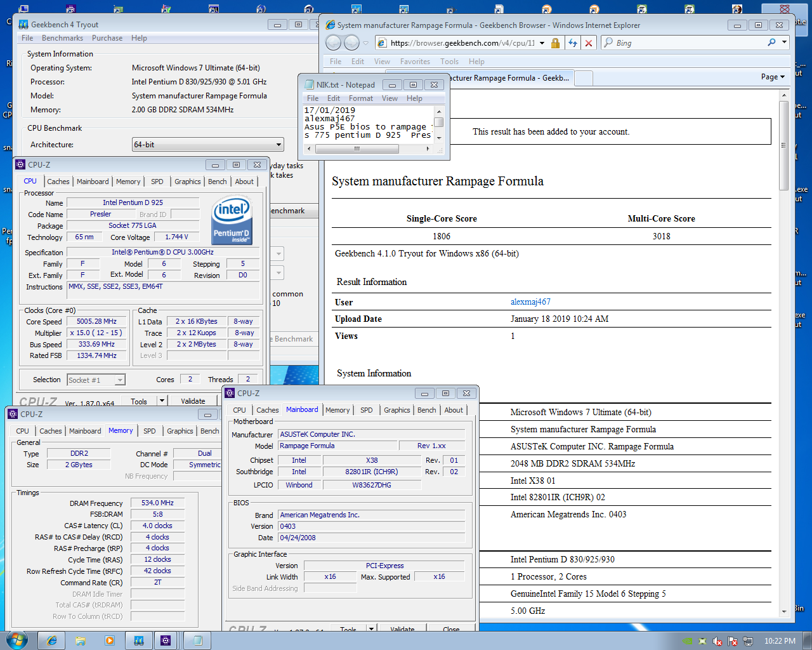Viewport: 812px width, 650px height.
Task: Refresh the Geekbench browser page
Action: [x=573, y=43]
